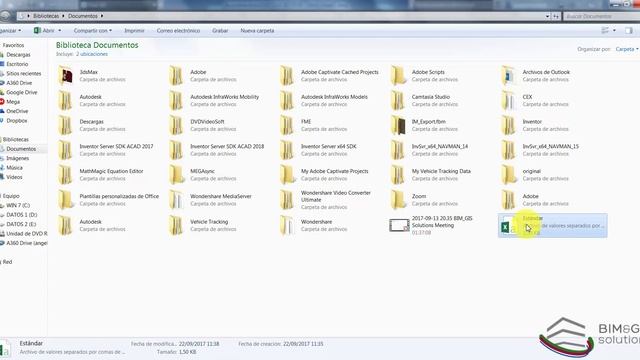Expand the change view options arrow
The width and height of the screenshot is (640, 360).
(614, 31)
